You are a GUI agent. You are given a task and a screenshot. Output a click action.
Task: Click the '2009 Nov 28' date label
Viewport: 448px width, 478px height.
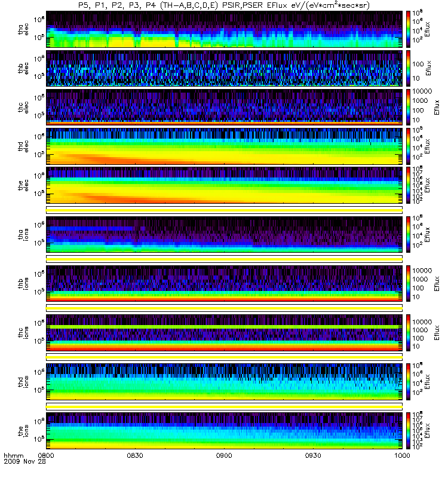click(x=24, y=461)
